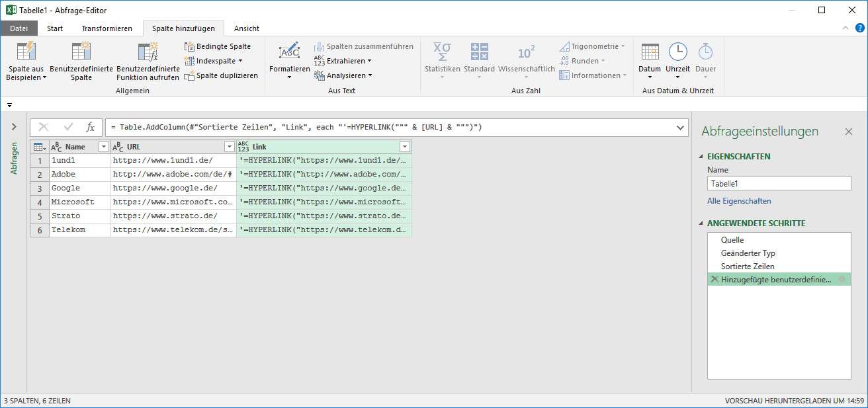Click the URL column data type icon

point(118,147)
